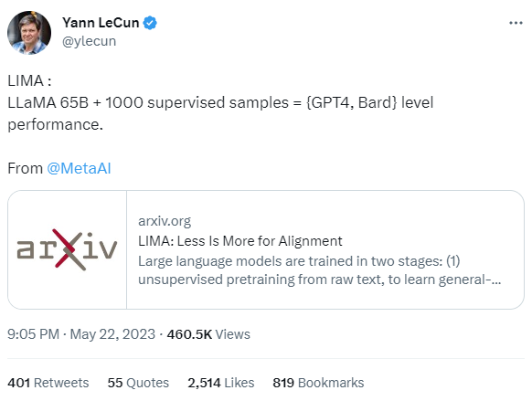Image resolution: width=532 pixels, height=401 pixels.
Task: Click the May 22, 2023 date
Action: coord(112,334)
